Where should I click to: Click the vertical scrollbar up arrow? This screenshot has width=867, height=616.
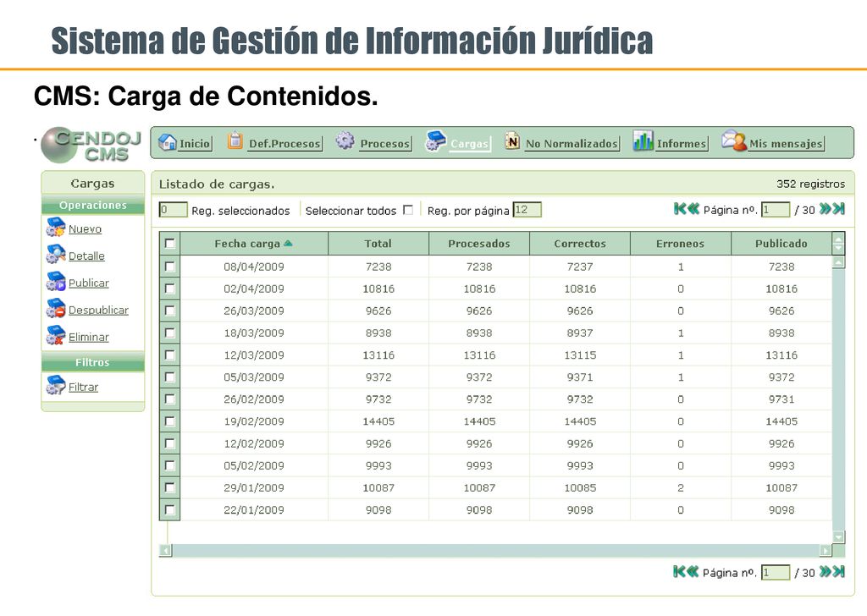coord(838,261)
